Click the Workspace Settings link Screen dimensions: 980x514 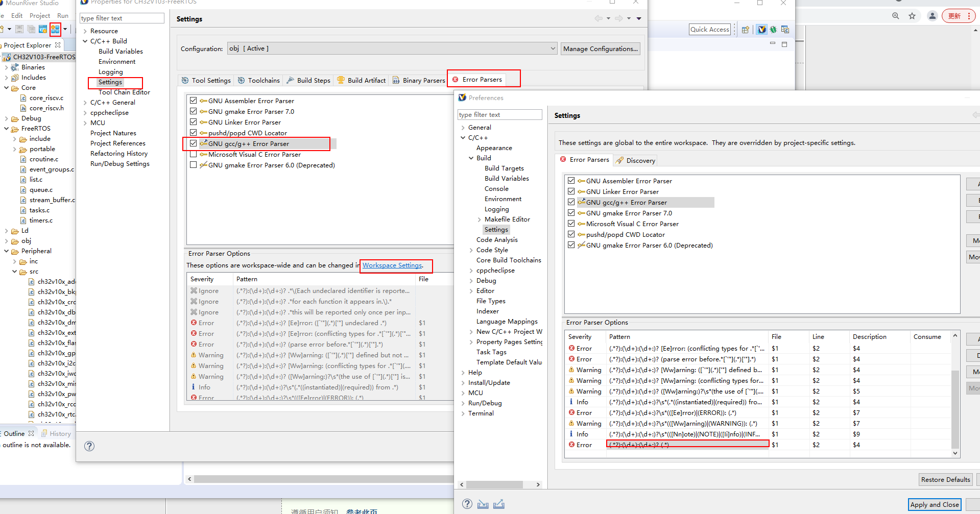(x=392, y=265)
